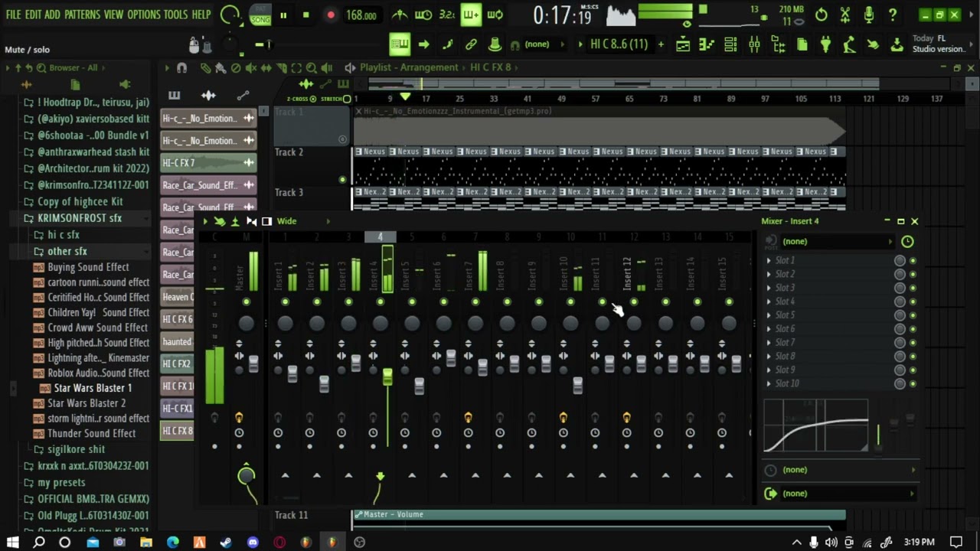Select the playlist zoom magnifier tool
Viewport: 980px width, 551px height.
[312, 68]
